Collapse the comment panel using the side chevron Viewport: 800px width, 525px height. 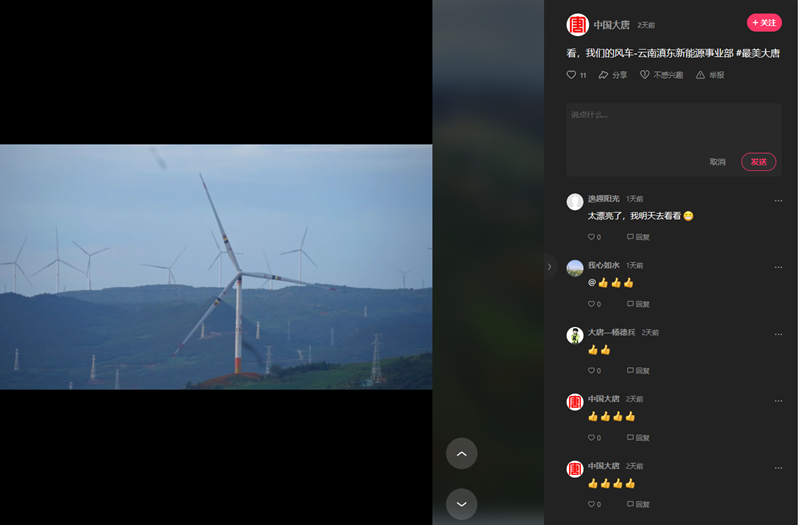pyautogui.click(x=549, y=266)
